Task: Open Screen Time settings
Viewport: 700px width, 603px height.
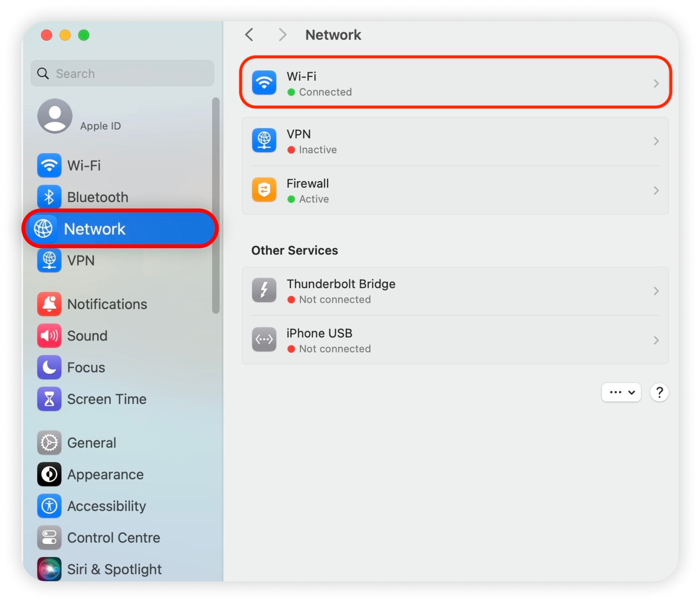Action: [x=107, y=399]
